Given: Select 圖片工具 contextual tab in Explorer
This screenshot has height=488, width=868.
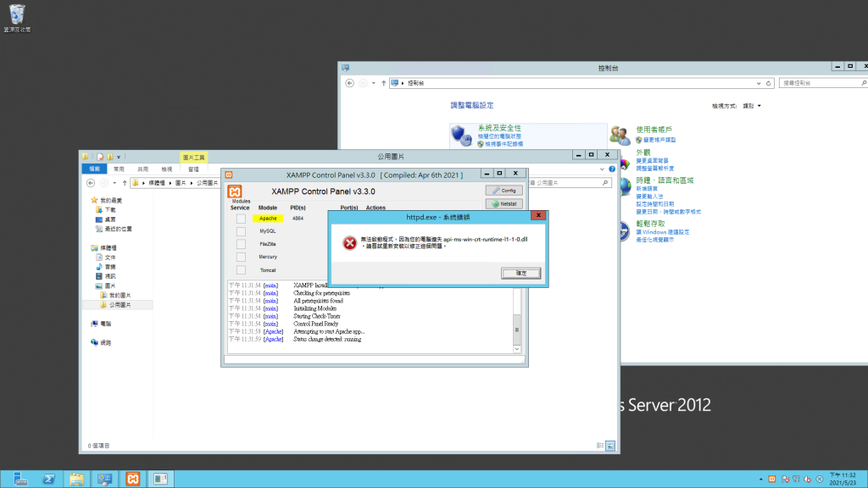Looking at the screenshot, I should click(194, 157).
